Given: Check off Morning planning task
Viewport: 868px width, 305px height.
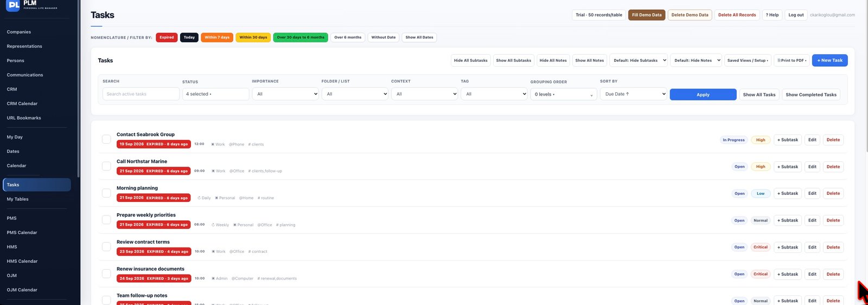Looking at the screenshot, I should click(x=106, y=193).
